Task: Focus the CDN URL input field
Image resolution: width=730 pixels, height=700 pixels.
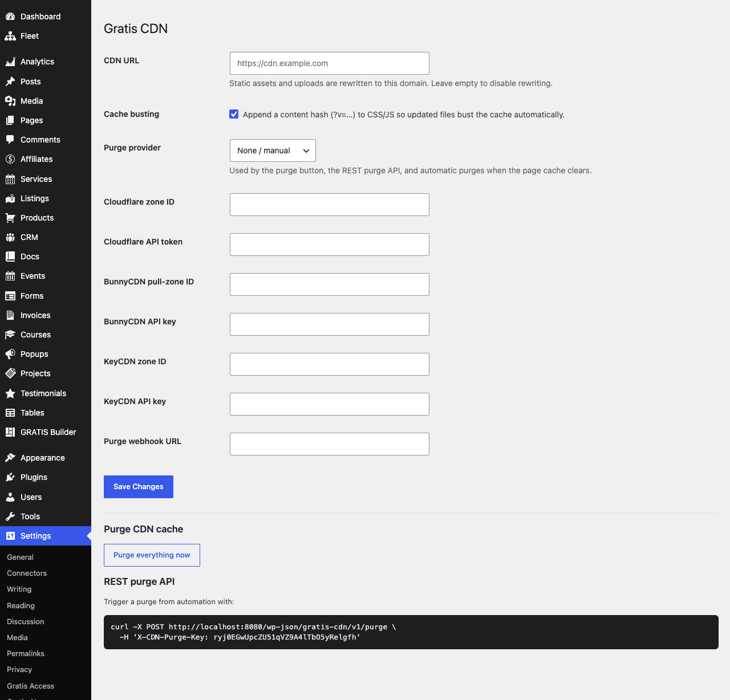Action: [330, 63]
